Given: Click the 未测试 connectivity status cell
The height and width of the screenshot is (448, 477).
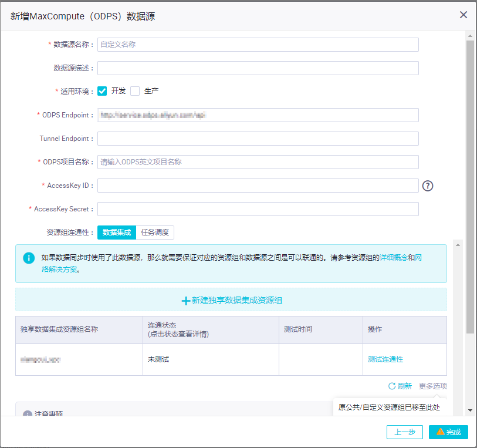Looking at the screenshot, I should (211, 359).
